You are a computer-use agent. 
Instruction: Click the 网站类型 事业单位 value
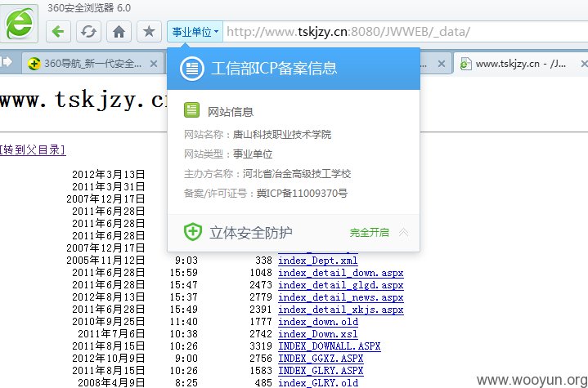253,154
